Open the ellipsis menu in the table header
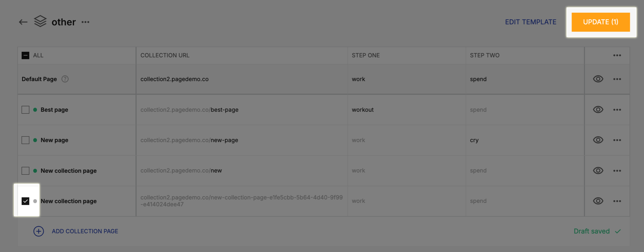The image size is (644, 252). tap(617, 55)
